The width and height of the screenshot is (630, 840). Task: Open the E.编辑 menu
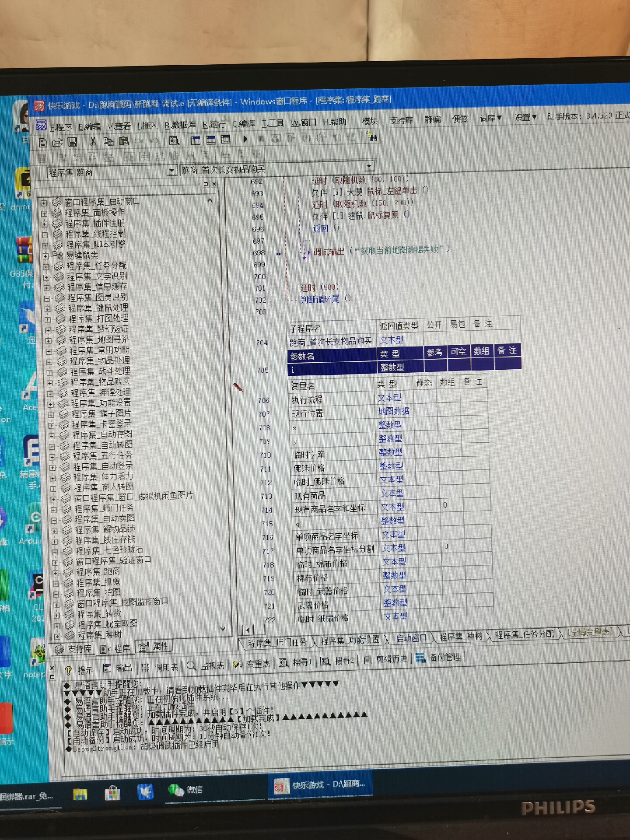pos(90,126)
